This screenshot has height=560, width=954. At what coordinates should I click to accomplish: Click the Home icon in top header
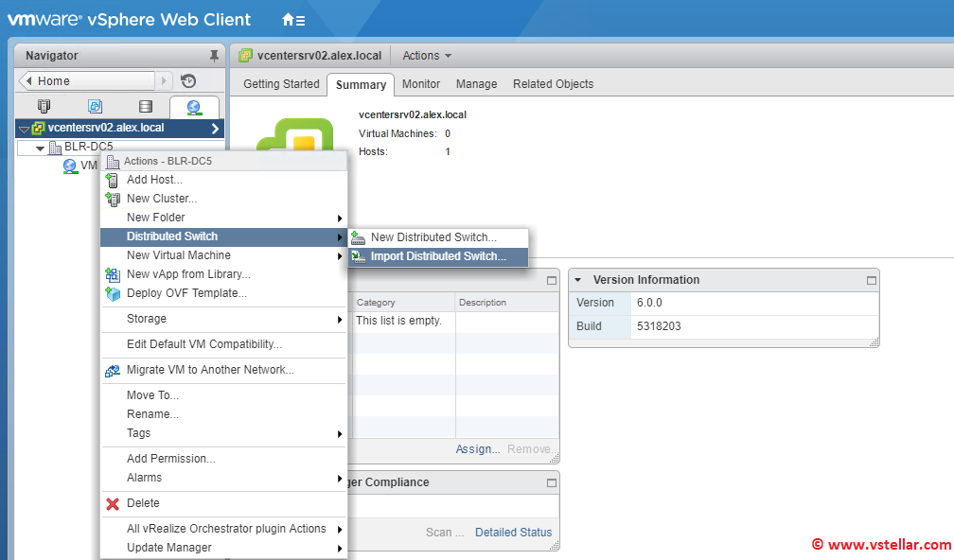[292, 20]
